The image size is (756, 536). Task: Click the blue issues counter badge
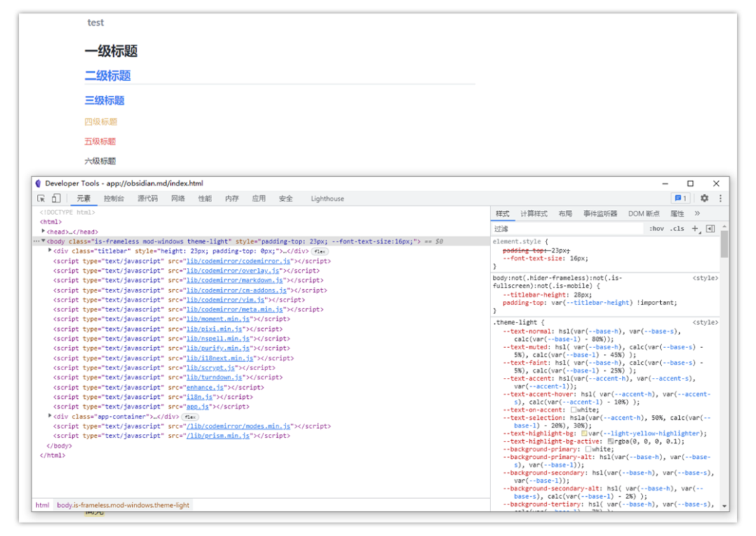point(680,199)
